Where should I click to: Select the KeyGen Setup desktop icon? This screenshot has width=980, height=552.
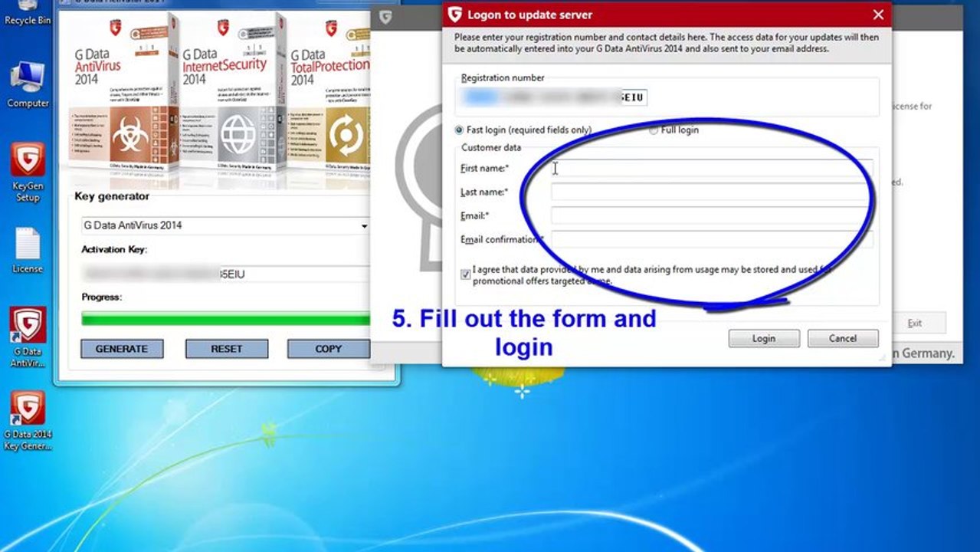coord(28,172)
